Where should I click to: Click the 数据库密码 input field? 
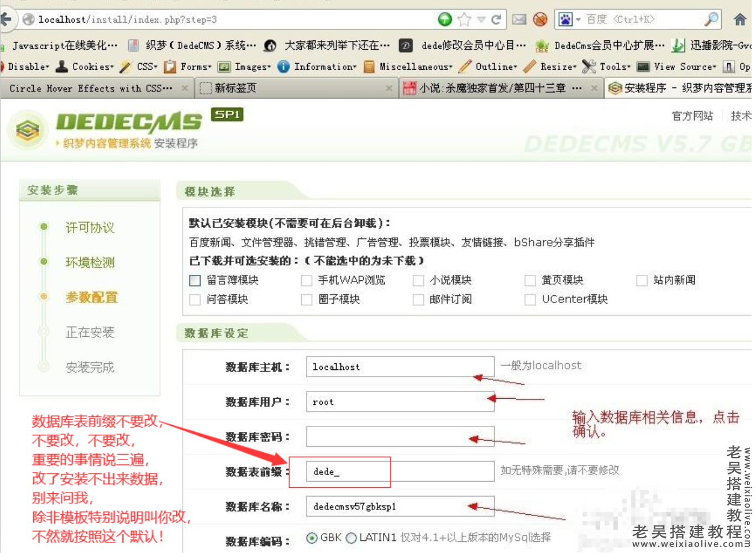[x=398, y=436]
